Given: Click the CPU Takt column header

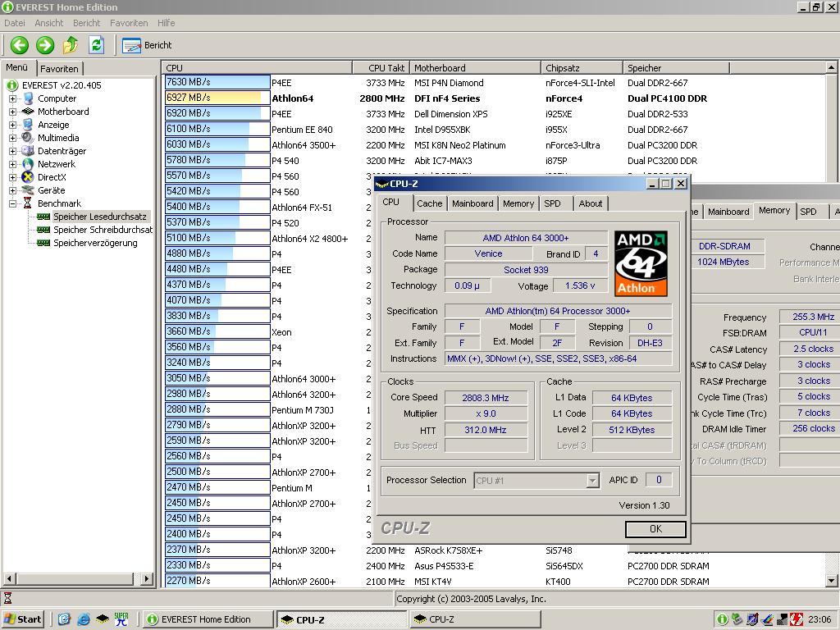Looking at the screenshot, I should [x=381, y=68].
